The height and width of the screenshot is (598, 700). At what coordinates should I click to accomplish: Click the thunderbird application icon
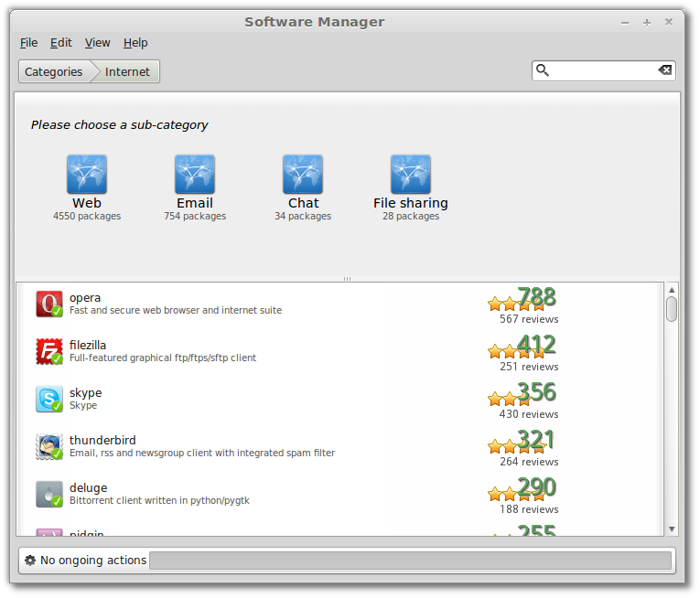click(x=49, y=446)
